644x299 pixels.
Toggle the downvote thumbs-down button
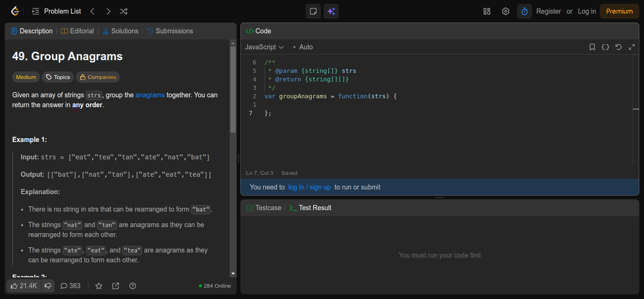coord(48,286)
